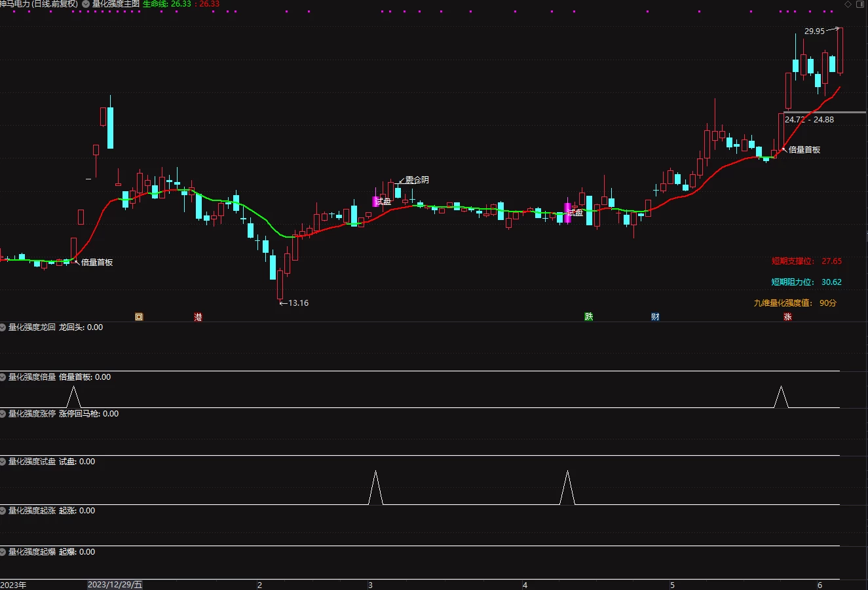Image resolution: width=868 pixels, height=590 pixels.
Task: Click the 震仓阴 candle annotation
Action: click(x=417, y=180)
